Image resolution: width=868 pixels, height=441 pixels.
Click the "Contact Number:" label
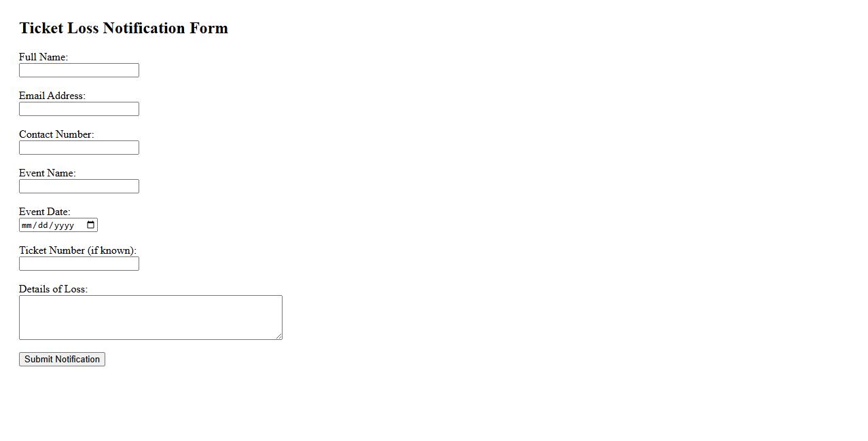coord(56,134)
